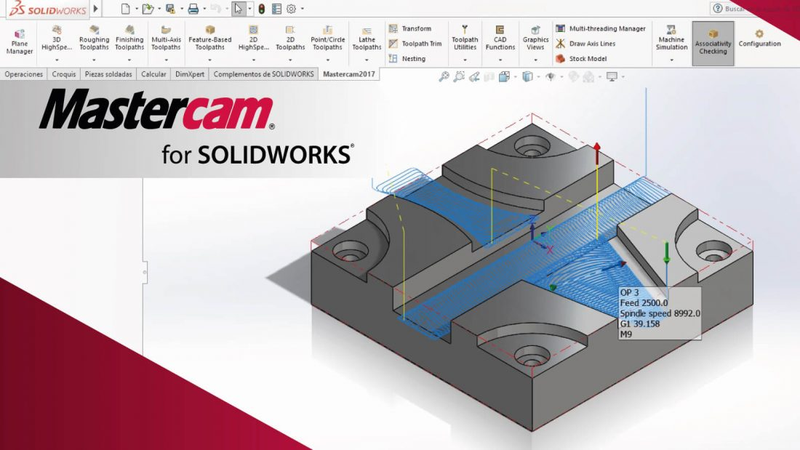Image resolution: width=800 pixels, height=450 pixels.
Task: Select the Nesting command
Action: pos(407,59)
